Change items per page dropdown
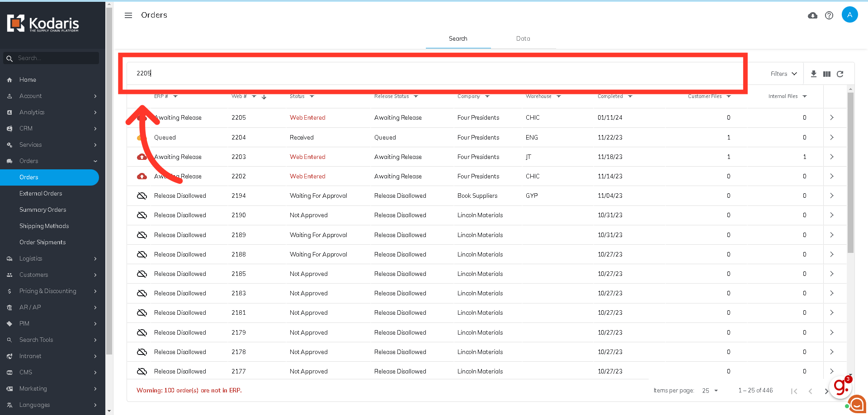The height and width of the screenshot is (415, 868). (710, 391)
